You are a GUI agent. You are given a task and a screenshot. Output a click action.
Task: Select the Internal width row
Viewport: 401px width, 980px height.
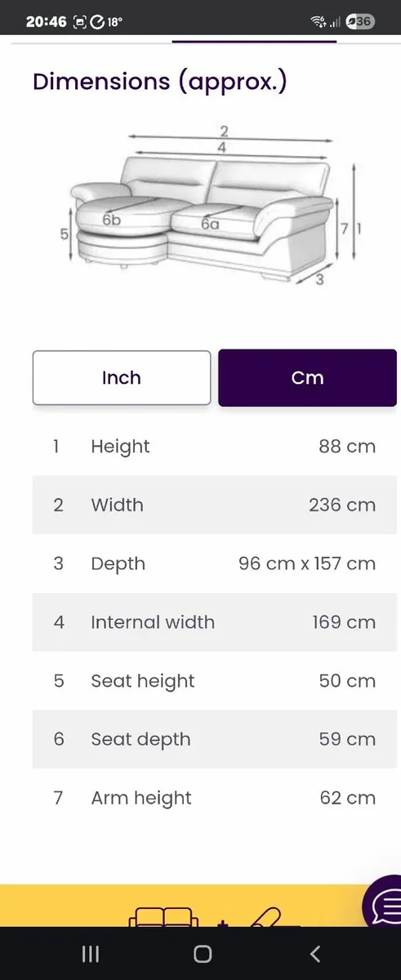pos(215,622)
